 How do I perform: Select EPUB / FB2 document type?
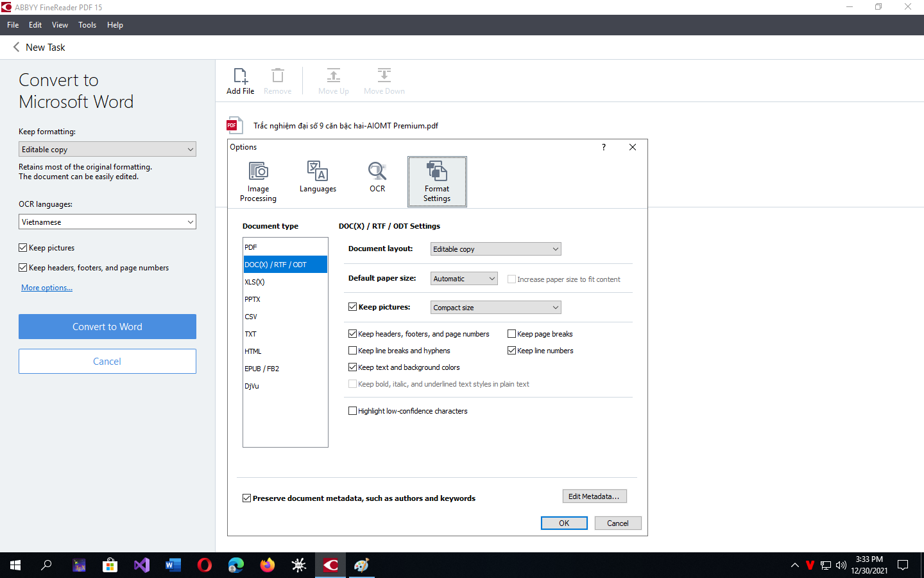[x=285, y=369]
